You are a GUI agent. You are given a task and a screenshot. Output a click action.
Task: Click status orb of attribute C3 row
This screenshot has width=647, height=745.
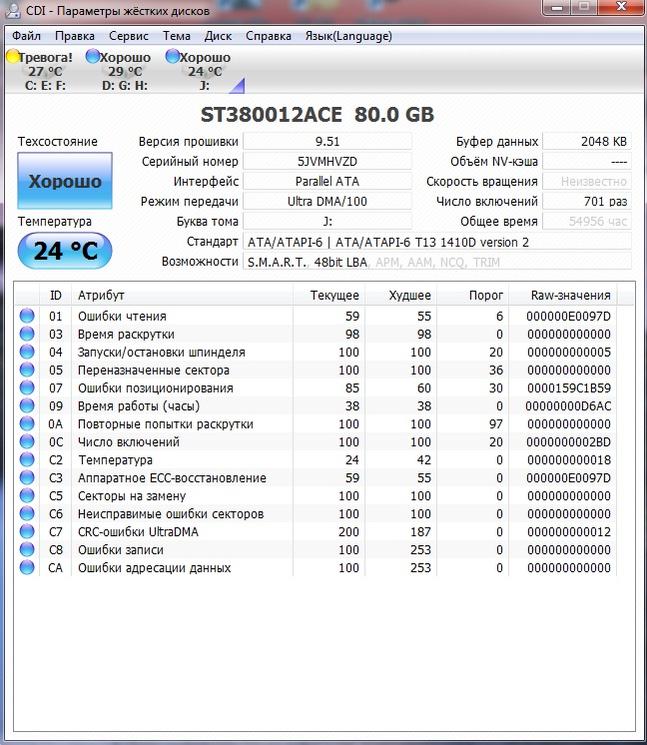[x=27, y=478]
